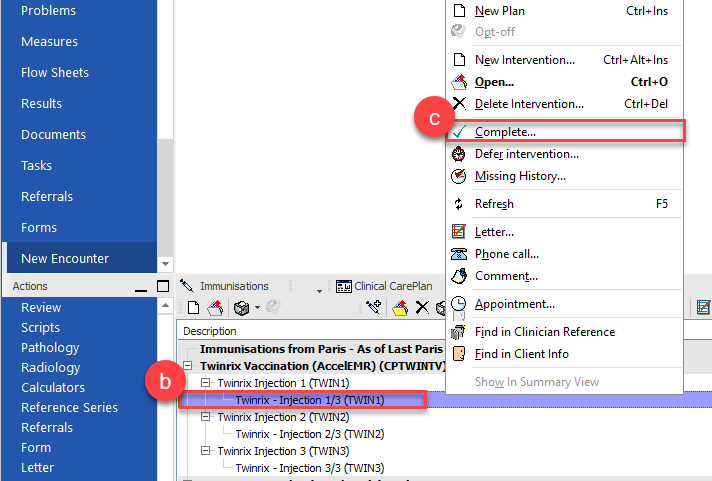Open Problems in the left sidebar
Image resolution: width=712 pixels, height=481 pixels.
tap(48, 11)
